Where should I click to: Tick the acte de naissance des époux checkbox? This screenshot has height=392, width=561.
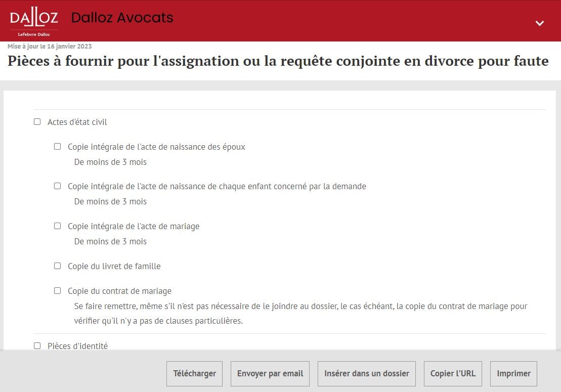point(58,147)
